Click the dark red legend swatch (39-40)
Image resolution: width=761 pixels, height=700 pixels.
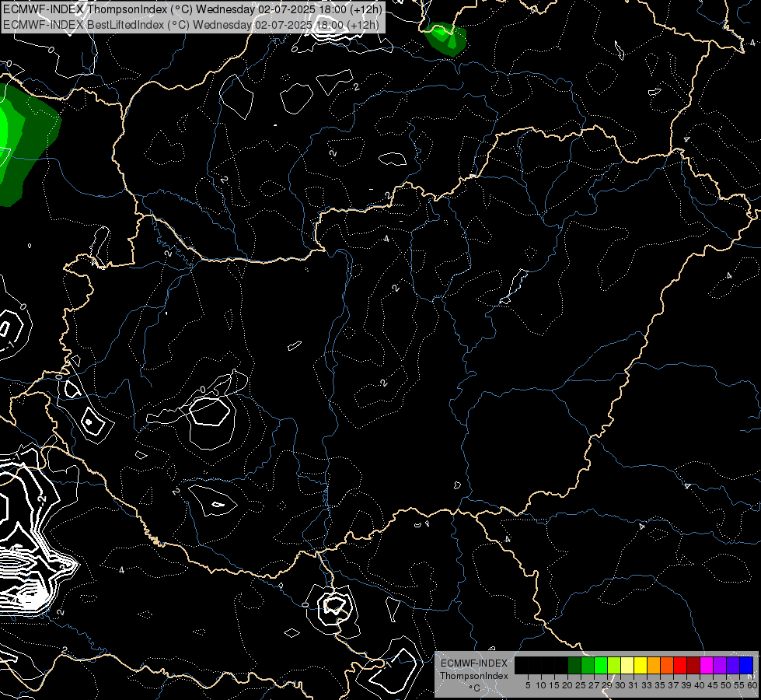coord(693,665)
